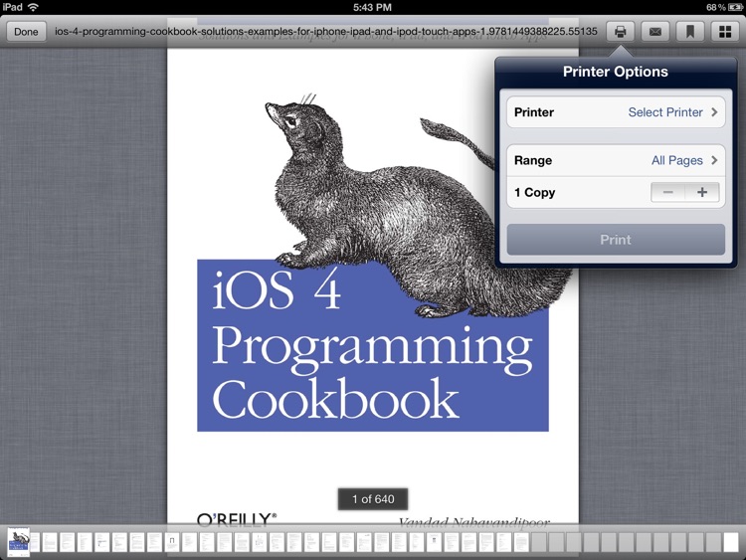746x560 pixels.
Task: Tap the last white thumbnail in strip
Action: click(731, 542)
